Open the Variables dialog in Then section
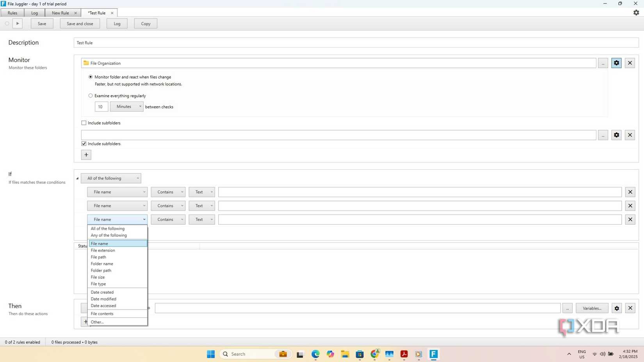Viewport: 644px width, 362px height. point(592,308)
